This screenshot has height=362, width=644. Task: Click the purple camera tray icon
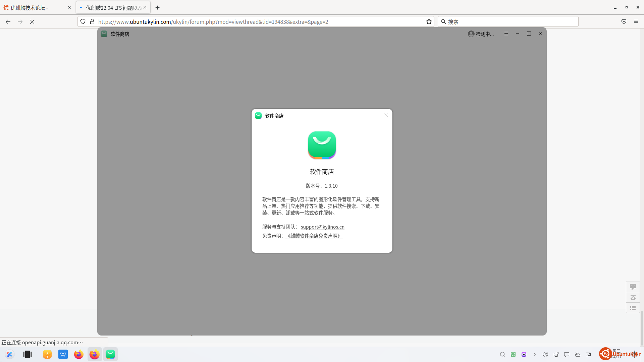point(524,354)
